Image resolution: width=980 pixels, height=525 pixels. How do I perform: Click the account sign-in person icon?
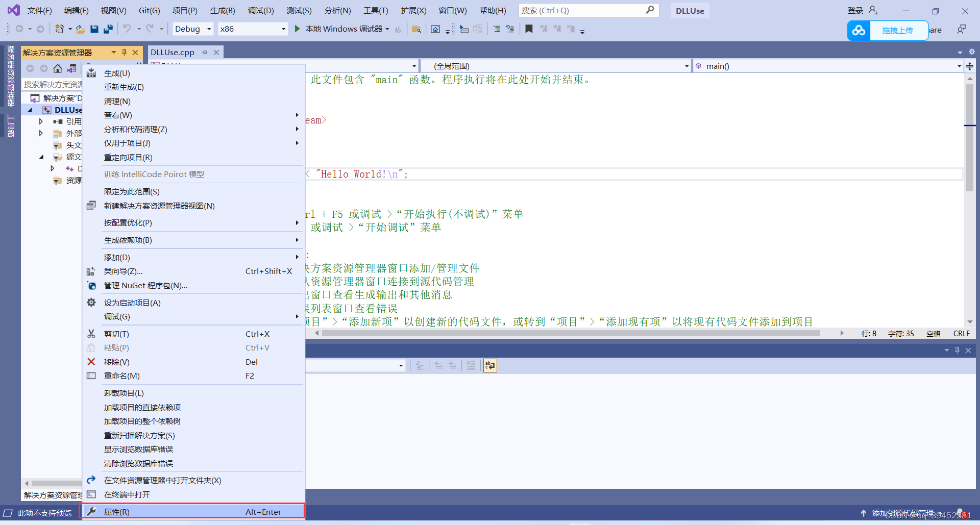(873, 10)
